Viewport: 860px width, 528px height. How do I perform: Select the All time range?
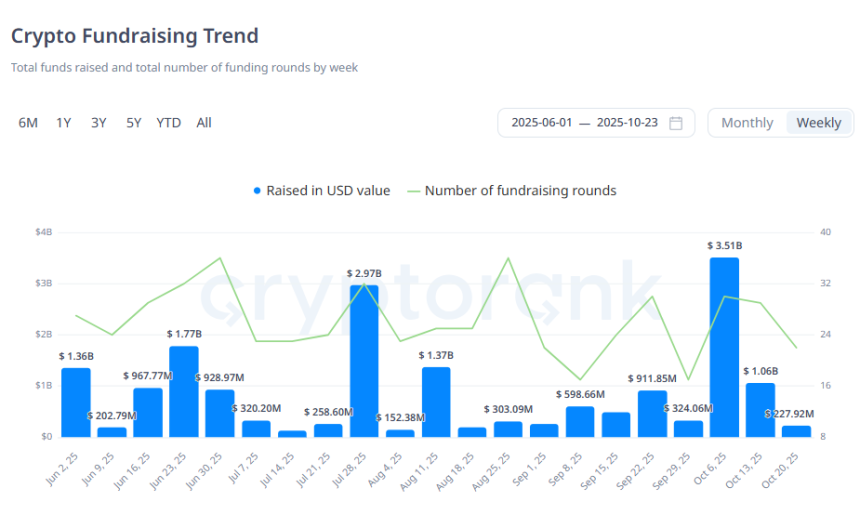204,123
